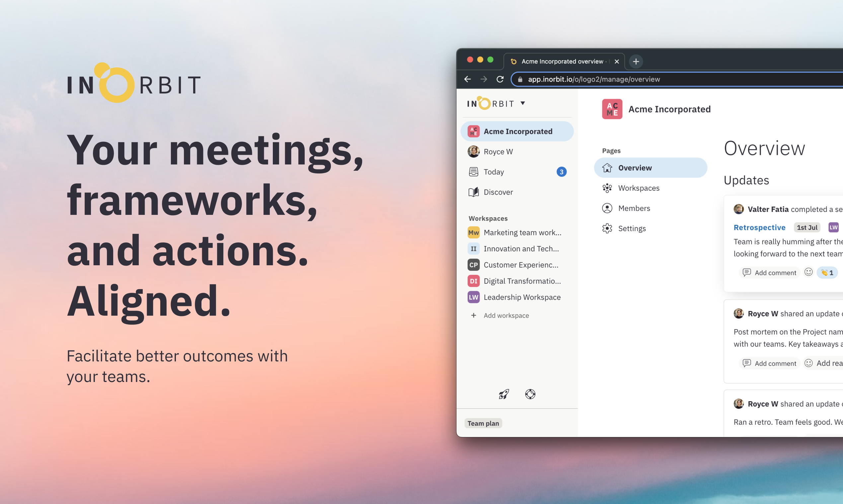The image size is (843, 504).
Task: Open Customer Experience workspace
Action: [x=517, y=265]
